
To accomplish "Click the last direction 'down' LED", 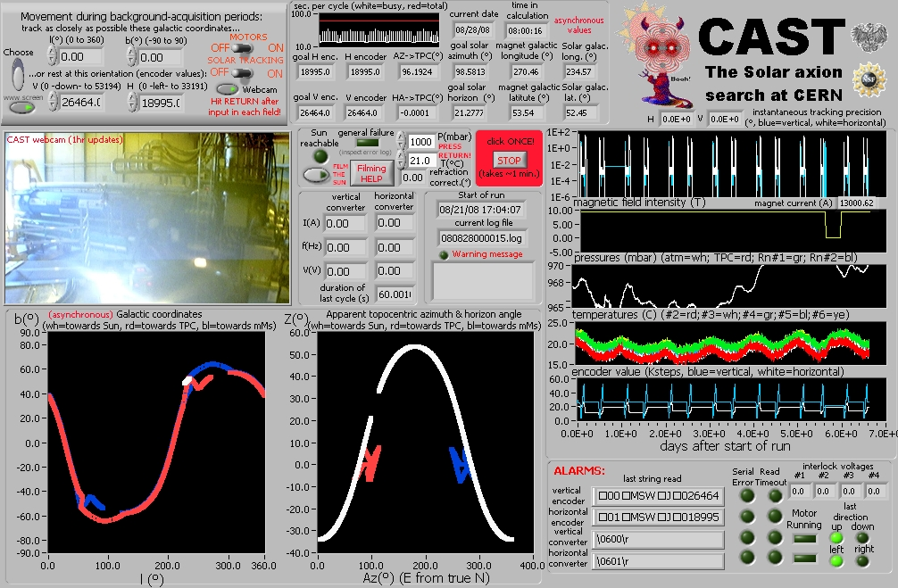I will pyautogui.click(x=862, y=538).
